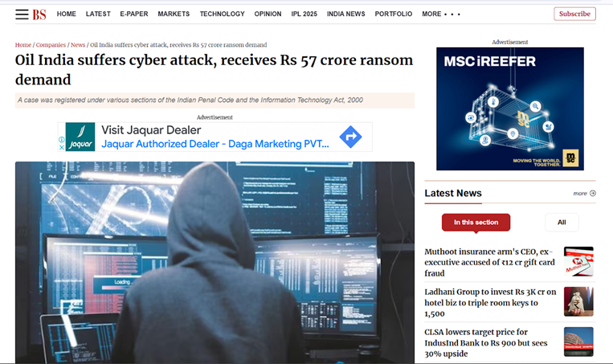Select the In this section tab
This screenshot has width=613, height=364.
pos(476,223)
